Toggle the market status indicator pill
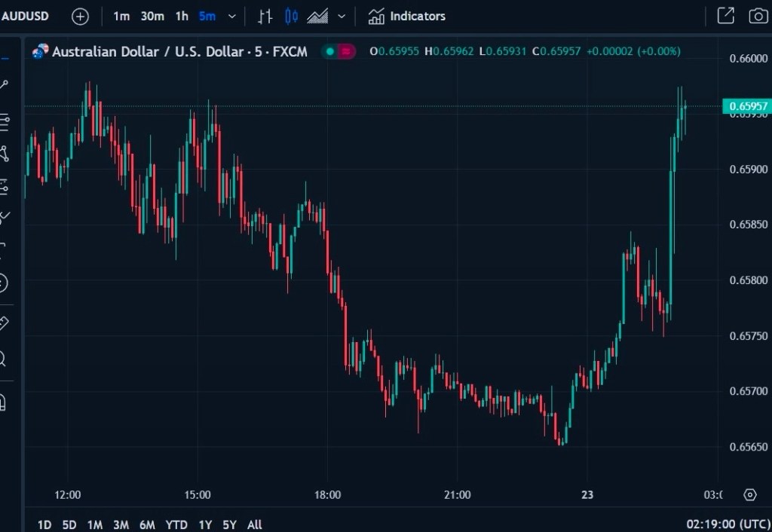 click(339, 51)
